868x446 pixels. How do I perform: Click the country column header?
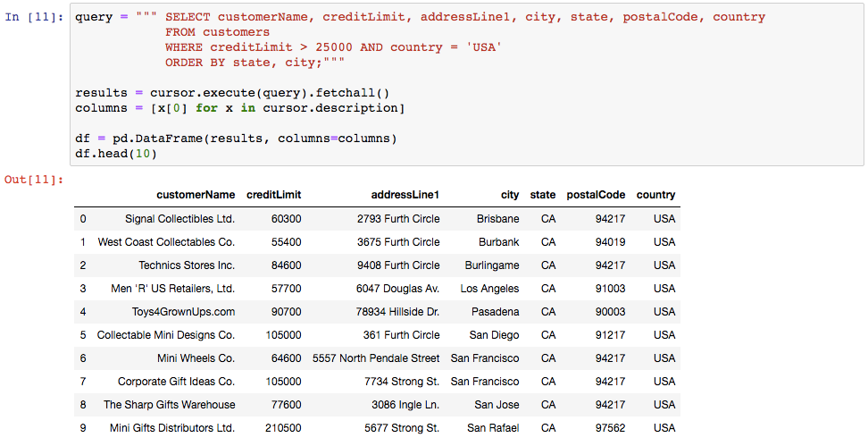coord(656,195)
